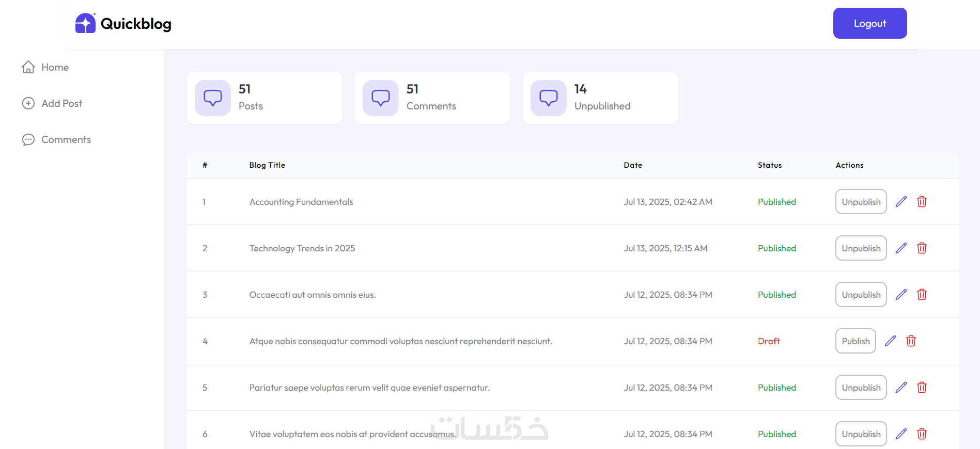Click the date Jul 13, 2025, 02:42 AM
This screenshot has width=980, height=449.
click(668, 202)
